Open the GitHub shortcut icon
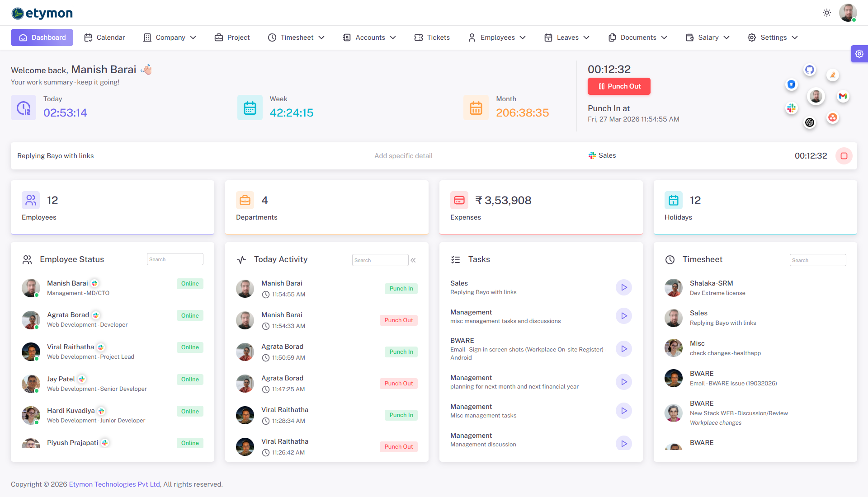Viewport: 868px width, 497px height. point(809,69)
